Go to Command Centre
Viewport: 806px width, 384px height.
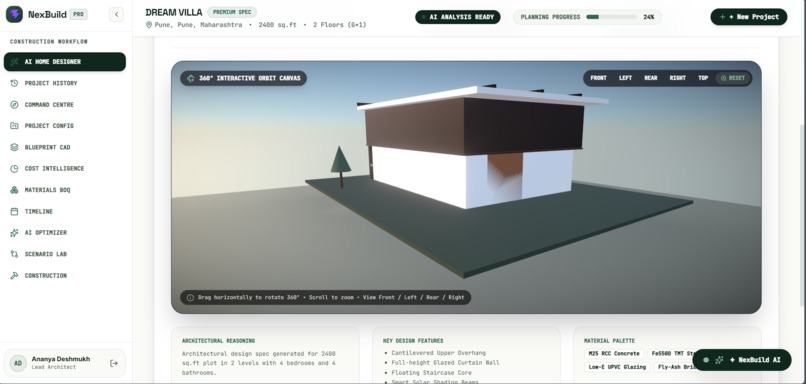click(65, 104)
